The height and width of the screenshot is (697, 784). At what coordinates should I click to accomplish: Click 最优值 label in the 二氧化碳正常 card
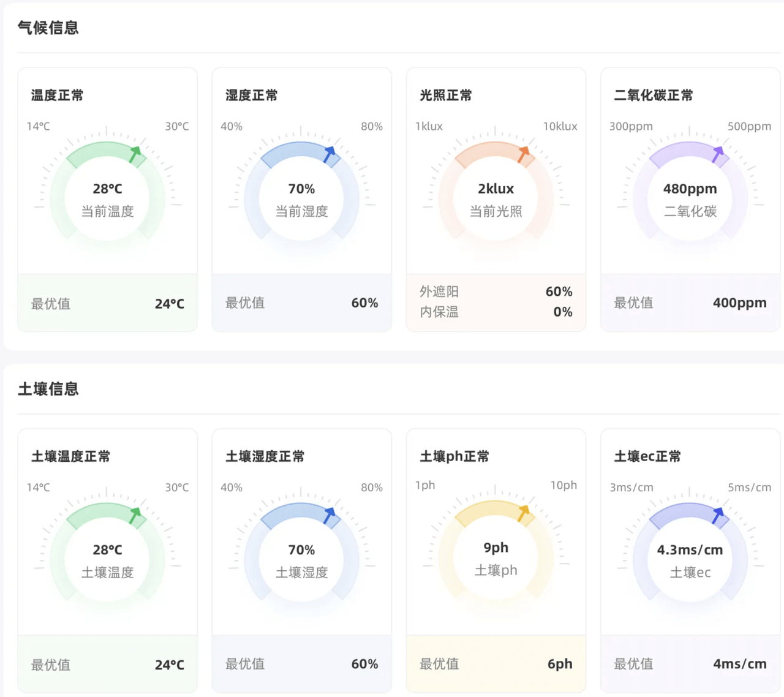633,303
